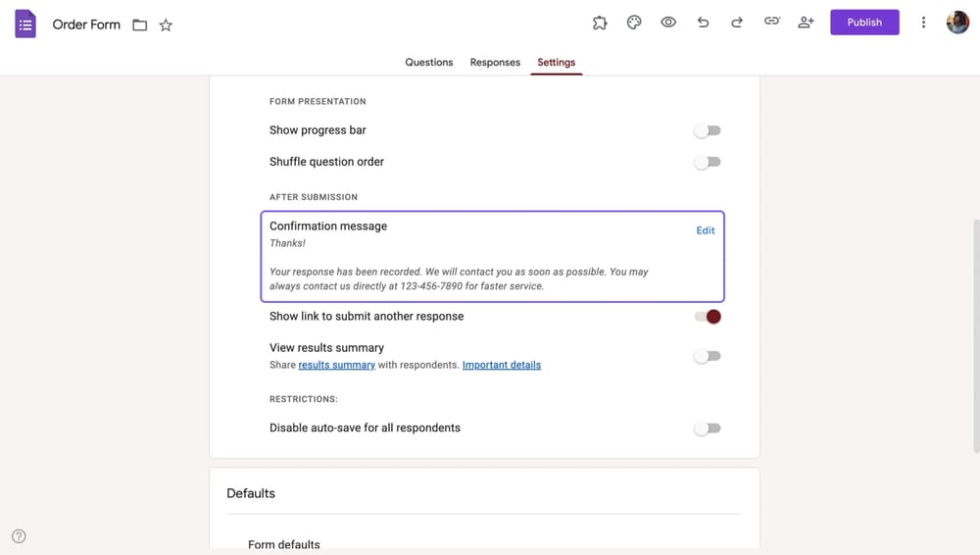
Task: Turn off Show link to submit another response
Action: click(708, 317)
